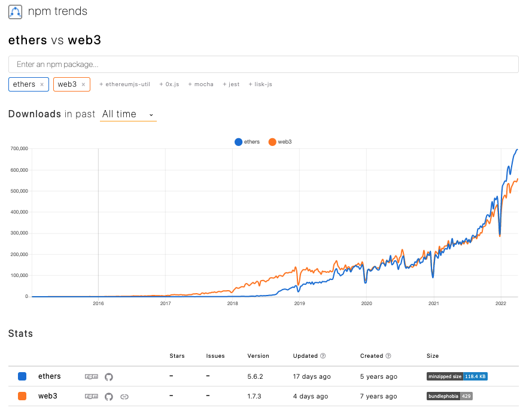Viewport: 526px width, 420px height.
Task: Open web3 bundlephobia 429 badge
Action: (x=449, y=396)
